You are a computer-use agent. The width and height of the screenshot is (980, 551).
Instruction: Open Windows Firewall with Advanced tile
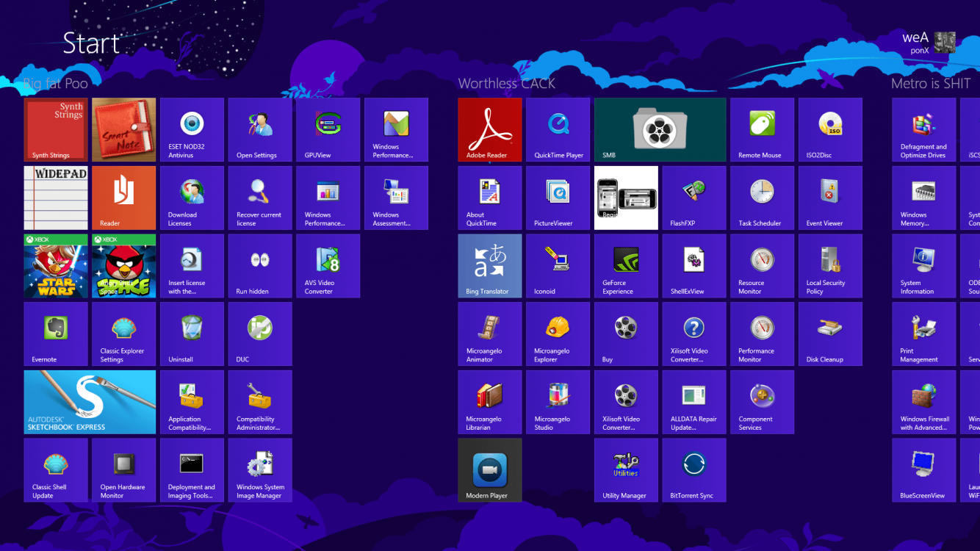[x=924, y=402]
